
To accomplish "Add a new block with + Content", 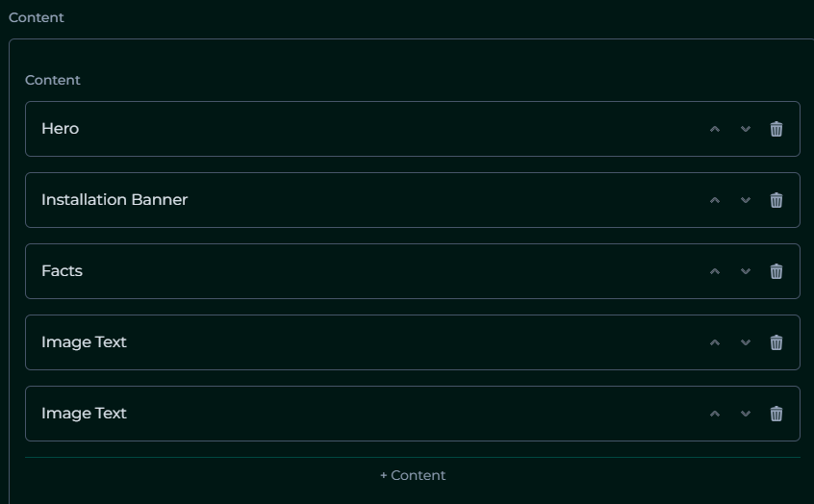I will pos(413,475).
